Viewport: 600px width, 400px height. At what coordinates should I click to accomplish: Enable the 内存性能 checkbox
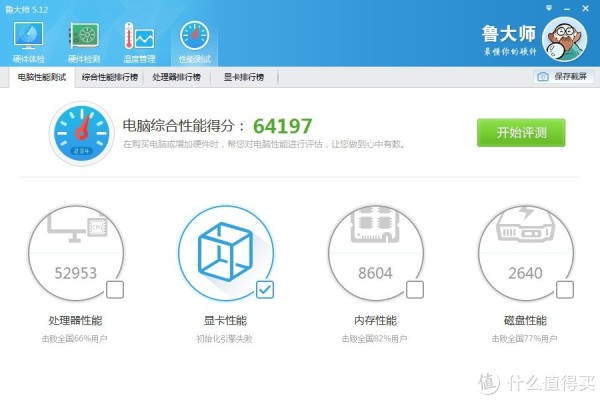415,290
